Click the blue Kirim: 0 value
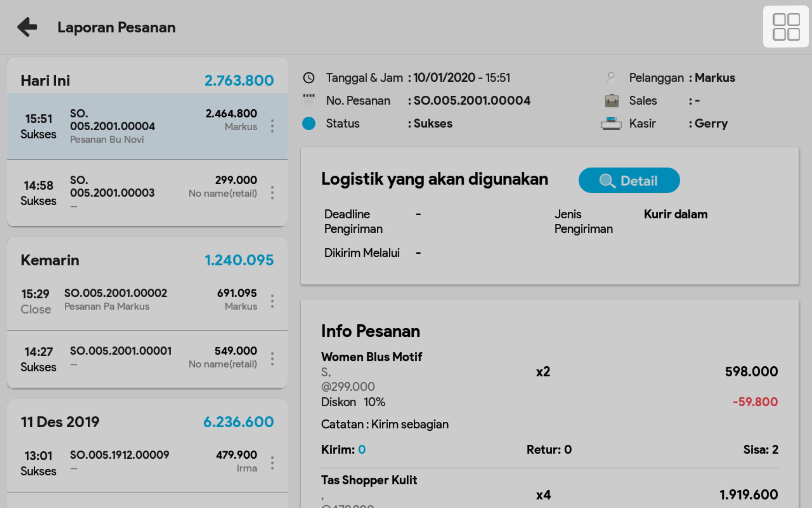Screen dimensions: 812x508 362,449
